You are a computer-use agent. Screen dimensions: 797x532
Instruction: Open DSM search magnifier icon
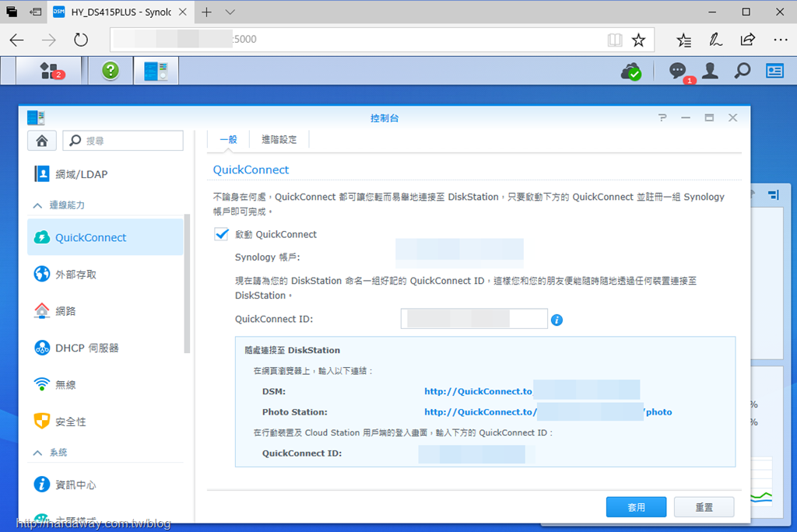[742, 71]
